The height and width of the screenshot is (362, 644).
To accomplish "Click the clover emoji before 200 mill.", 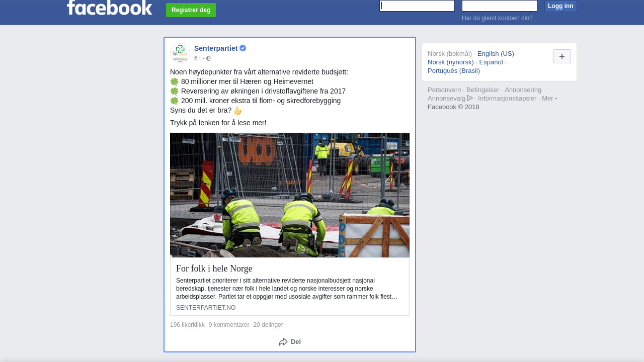I will (x=175, y=101).
